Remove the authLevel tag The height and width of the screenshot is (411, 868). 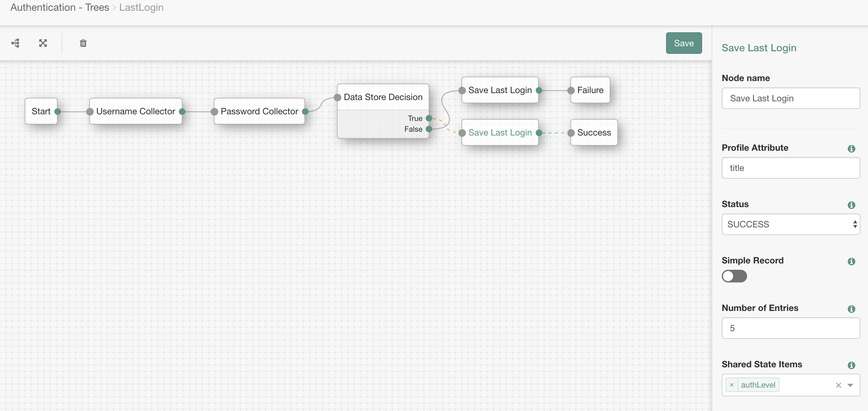732,385
